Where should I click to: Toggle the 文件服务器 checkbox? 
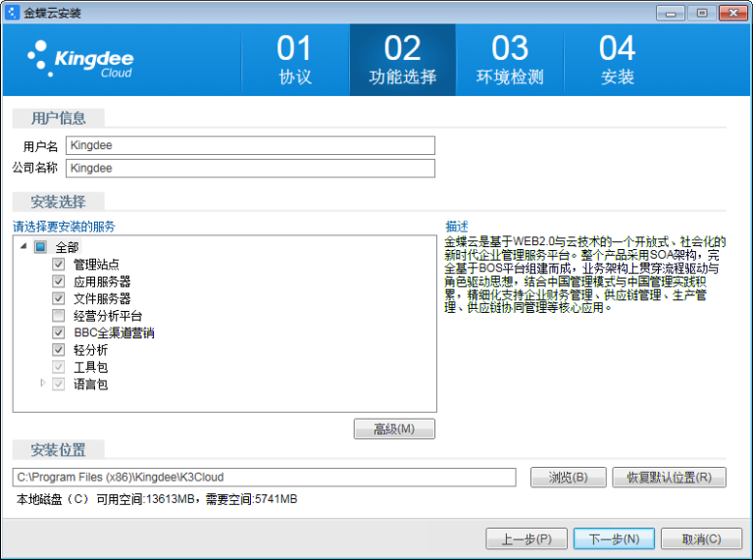[x=59, y=298]
